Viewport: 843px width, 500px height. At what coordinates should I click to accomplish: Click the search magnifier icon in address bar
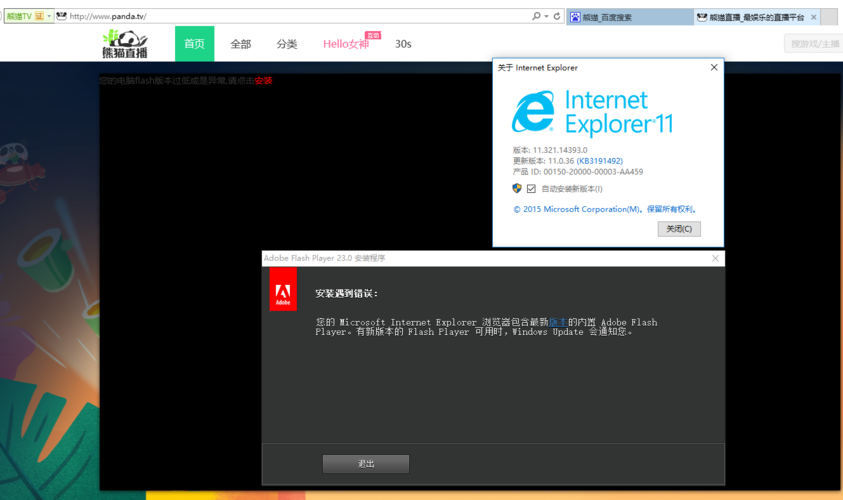[536, 16]
